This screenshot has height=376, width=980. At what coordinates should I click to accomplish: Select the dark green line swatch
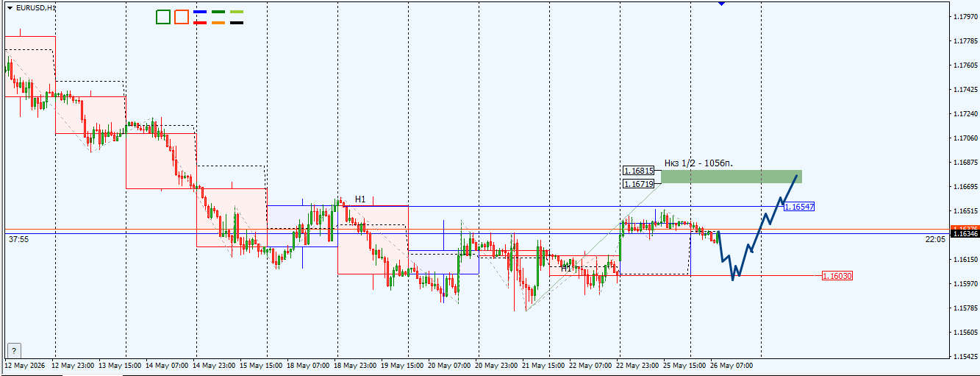coord(218,13)
